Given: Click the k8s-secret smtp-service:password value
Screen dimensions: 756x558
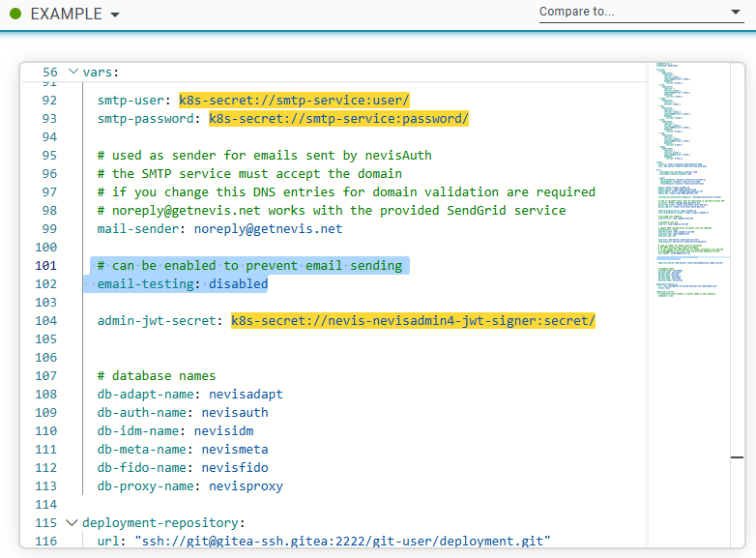Looking at the screenshot, I should (338, 119).
